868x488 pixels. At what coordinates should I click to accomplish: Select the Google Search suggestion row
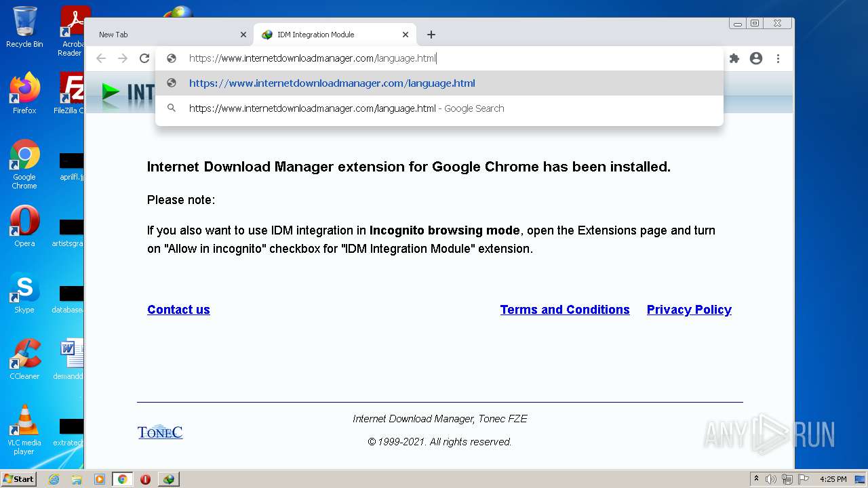tap(439, 108)
